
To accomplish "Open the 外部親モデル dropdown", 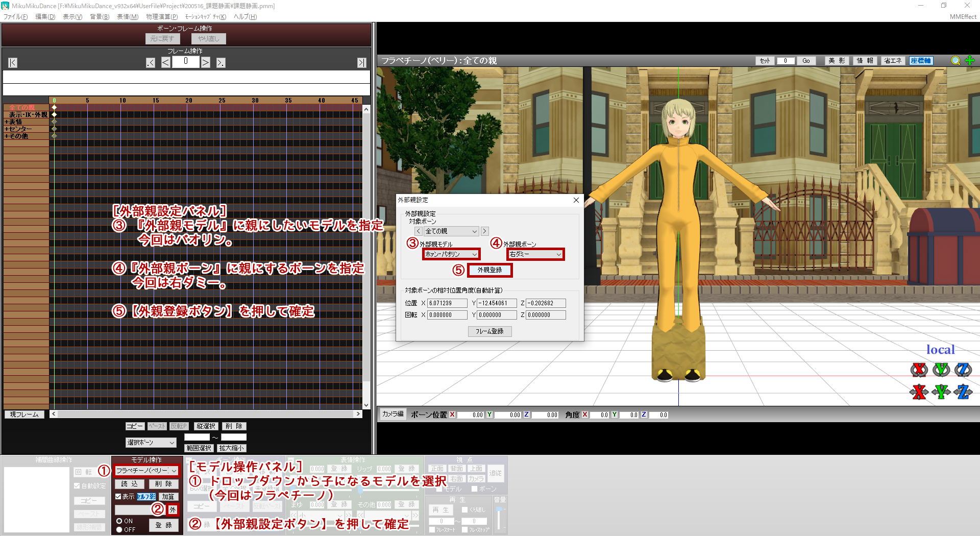I will pyautogui.click(x=451, y=254).
